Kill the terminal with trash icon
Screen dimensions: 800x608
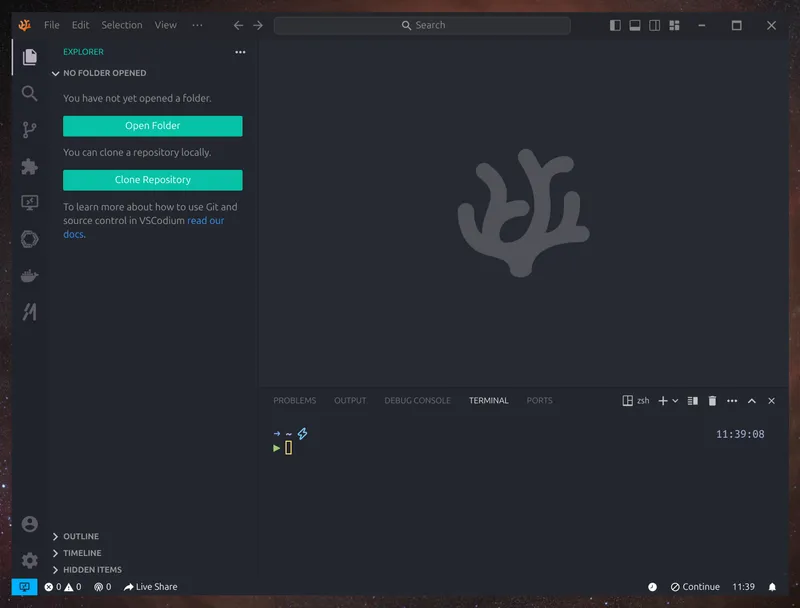point(713,401)
